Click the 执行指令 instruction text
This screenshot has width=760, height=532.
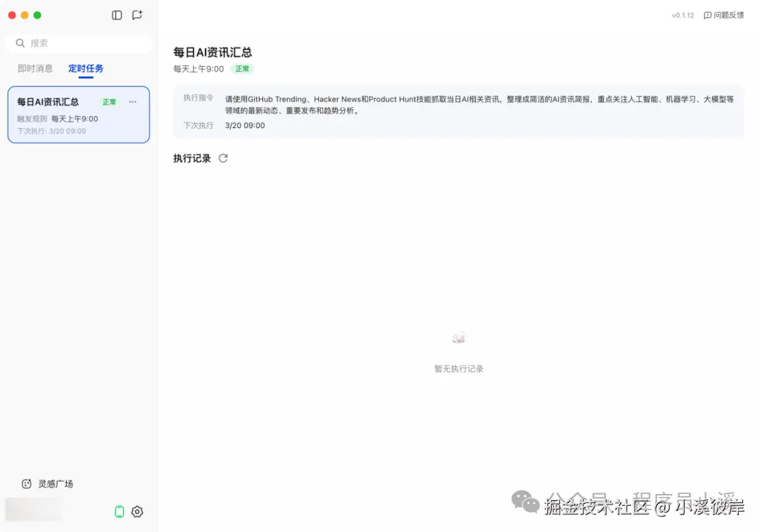coord(479,105)
